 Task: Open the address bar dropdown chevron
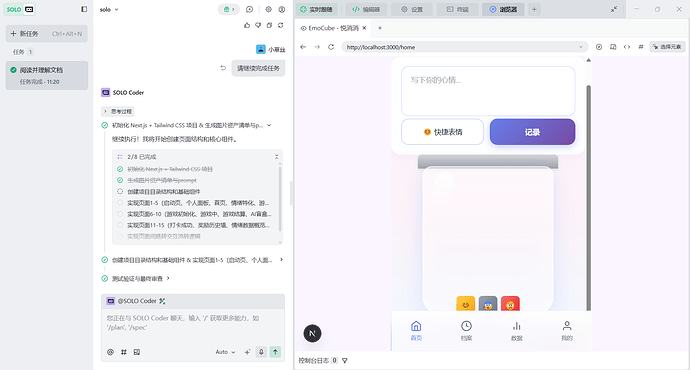pos(581,47)
